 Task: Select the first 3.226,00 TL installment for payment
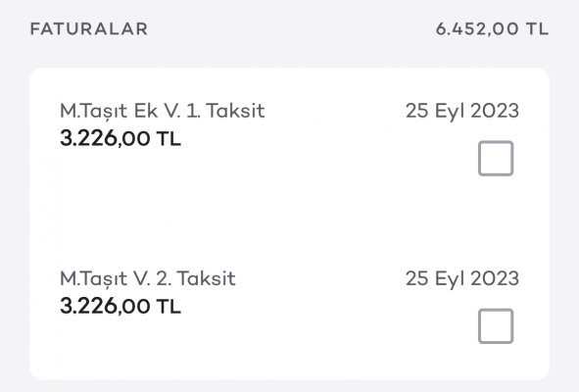click(496, 158)
